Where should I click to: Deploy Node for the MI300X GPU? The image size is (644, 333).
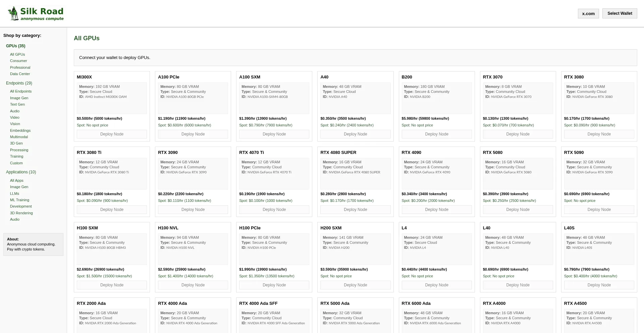(112, 134)
